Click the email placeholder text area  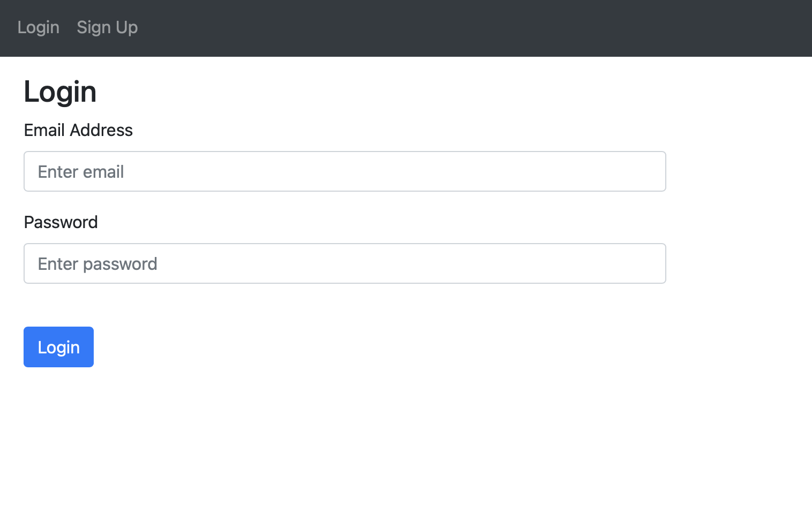pos(80,171)
